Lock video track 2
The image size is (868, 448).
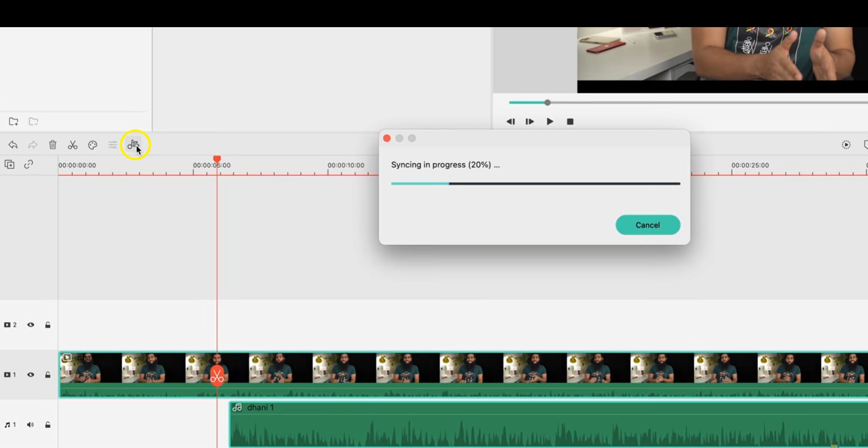48,325
